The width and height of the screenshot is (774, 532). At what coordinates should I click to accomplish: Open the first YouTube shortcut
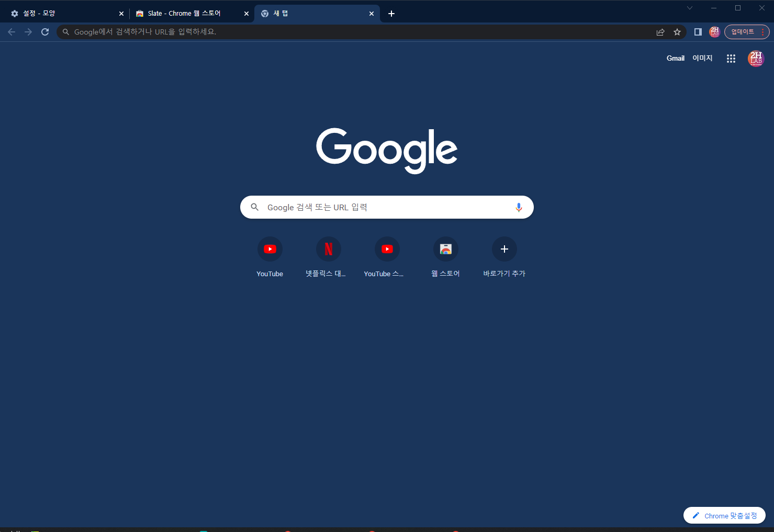[x=270, y=257]
